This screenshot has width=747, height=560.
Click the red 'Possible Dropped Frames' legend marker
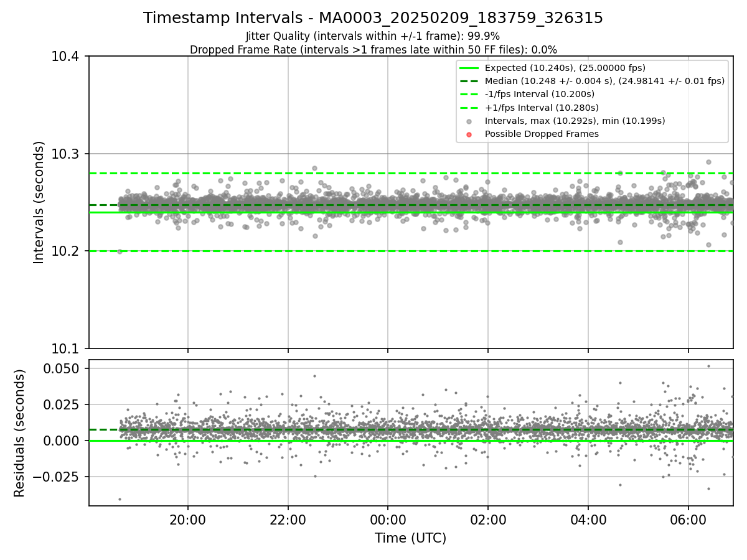point(469,134)
